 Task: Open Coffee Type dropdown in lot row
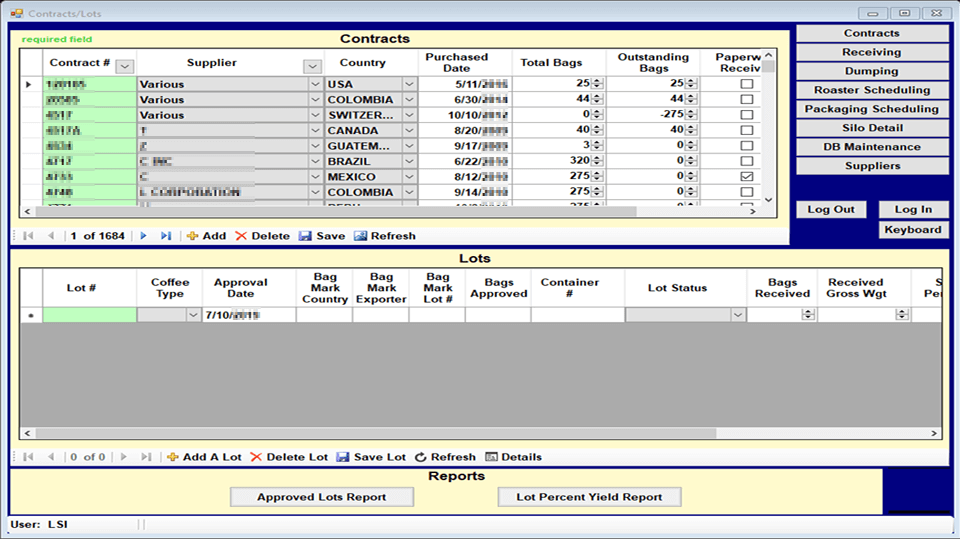coord(193,315)
